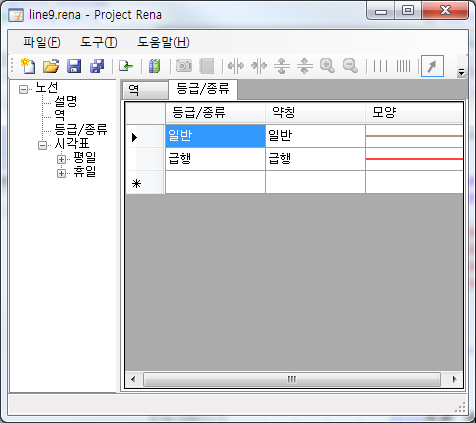Open a file with the yellow folder icon

51,66
